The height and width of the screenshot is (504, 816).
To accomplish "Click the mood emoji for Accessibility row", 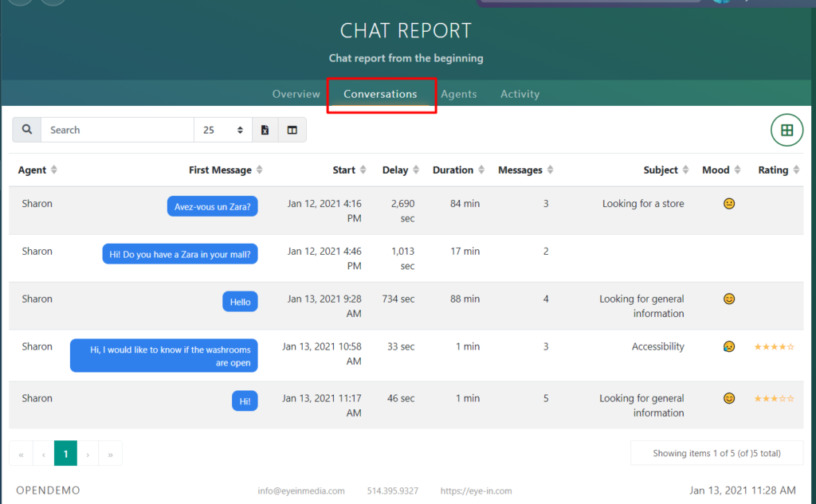I will (728, 347).
